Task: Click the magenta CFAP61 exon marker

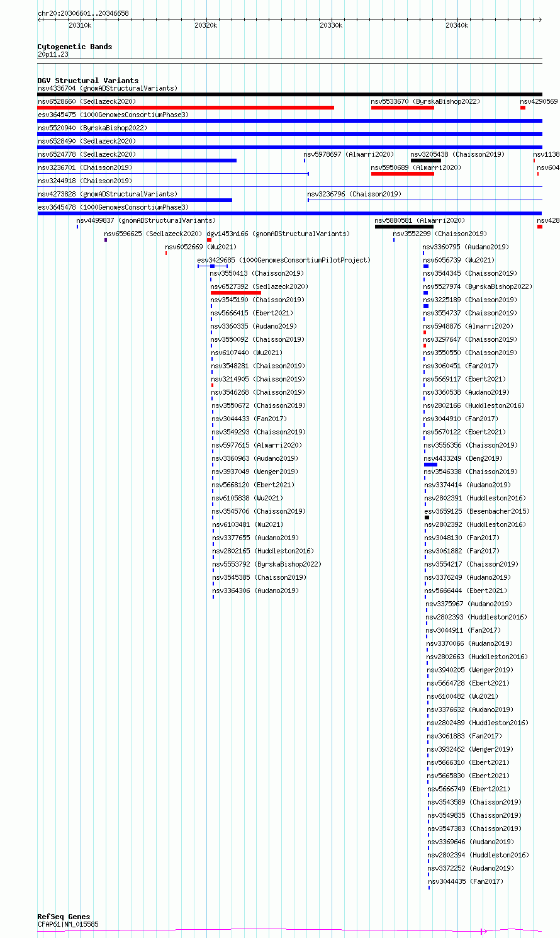Action: 482,931
